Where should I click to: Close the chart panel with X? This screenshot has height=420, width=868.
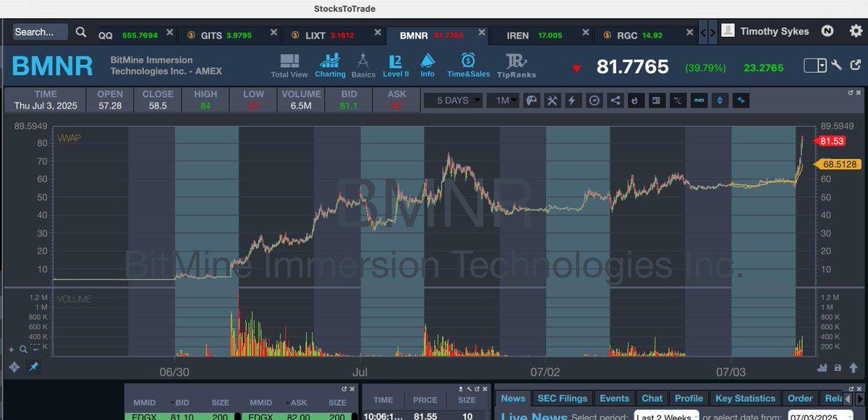pyautogui.click(x=859, y=93)
